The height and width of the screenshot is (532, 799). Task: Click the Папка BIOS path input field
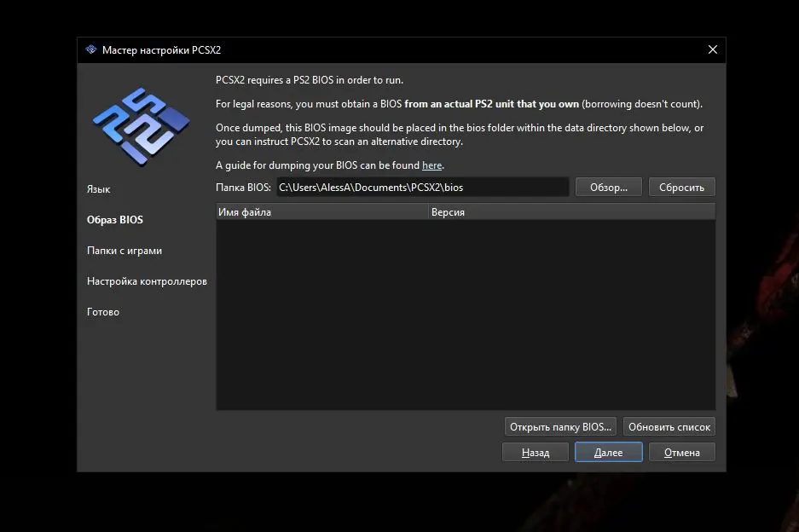[x=421, y=187]
